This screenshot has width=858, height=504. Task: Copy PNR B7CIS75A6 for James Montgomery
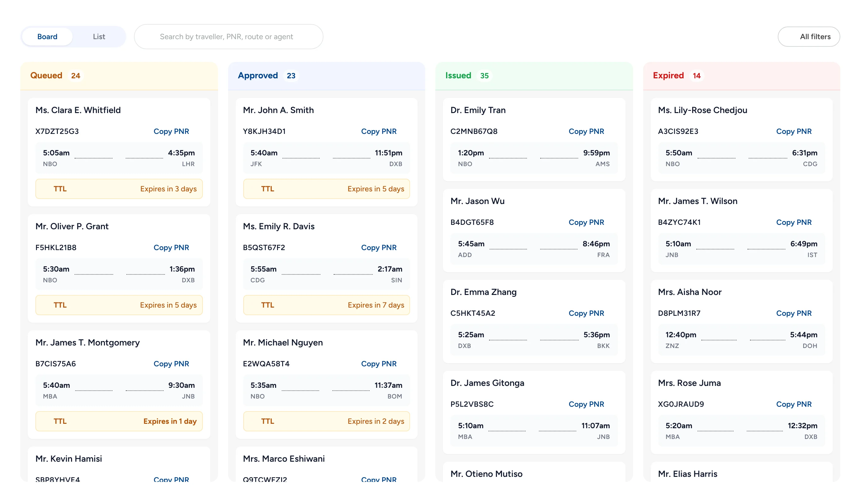pyautogui.click(x=171, y=363)
